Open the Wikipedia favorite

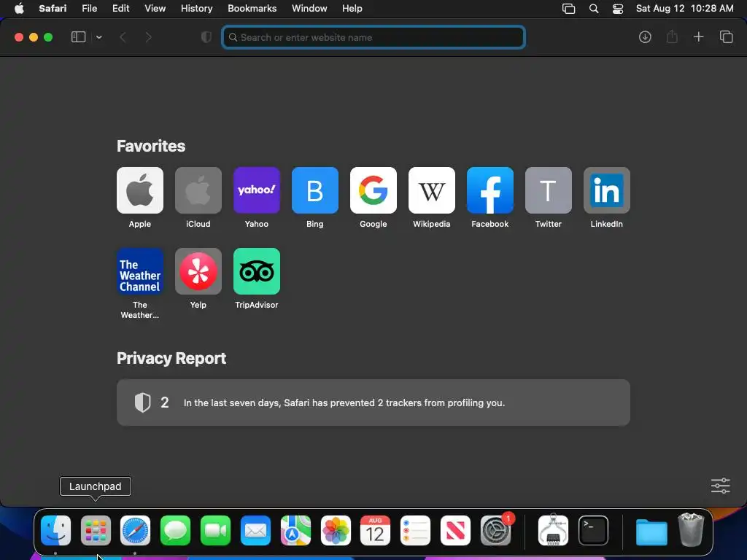(432, 190)
